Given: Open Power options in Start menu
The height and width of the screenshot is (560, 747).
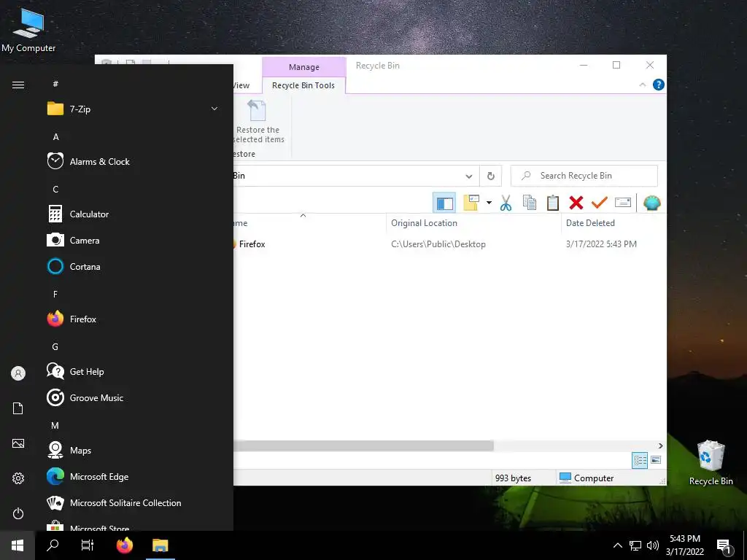Looking at the screenshot, I should point(18,513).
